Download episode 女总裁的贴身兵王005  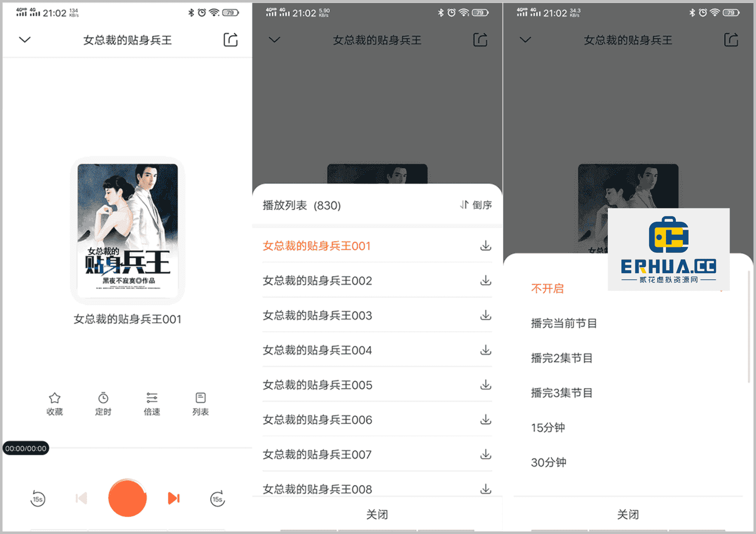click(486, 385)
